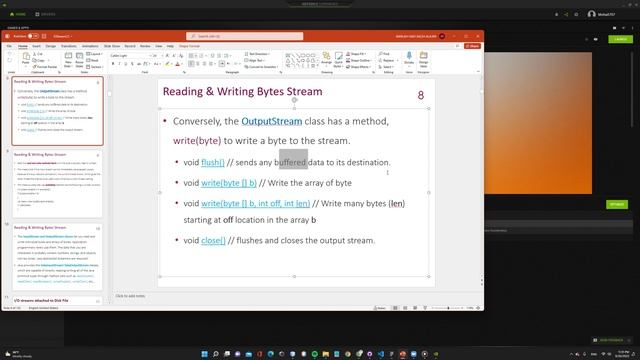Open the Select dropdown in Editing
Screen dimensions: 640x360
386,67
